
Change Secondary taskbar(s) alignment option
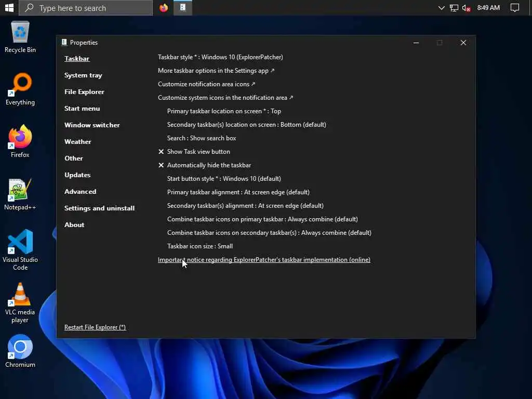point(245,206)
